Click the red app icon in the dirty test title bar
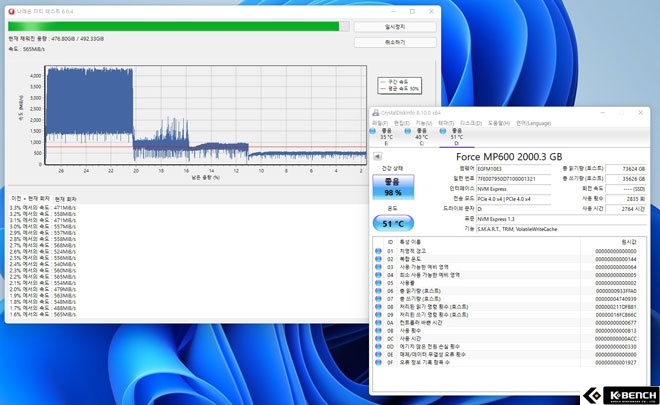The width and height of the screenshot is (660, 405). 11,11
